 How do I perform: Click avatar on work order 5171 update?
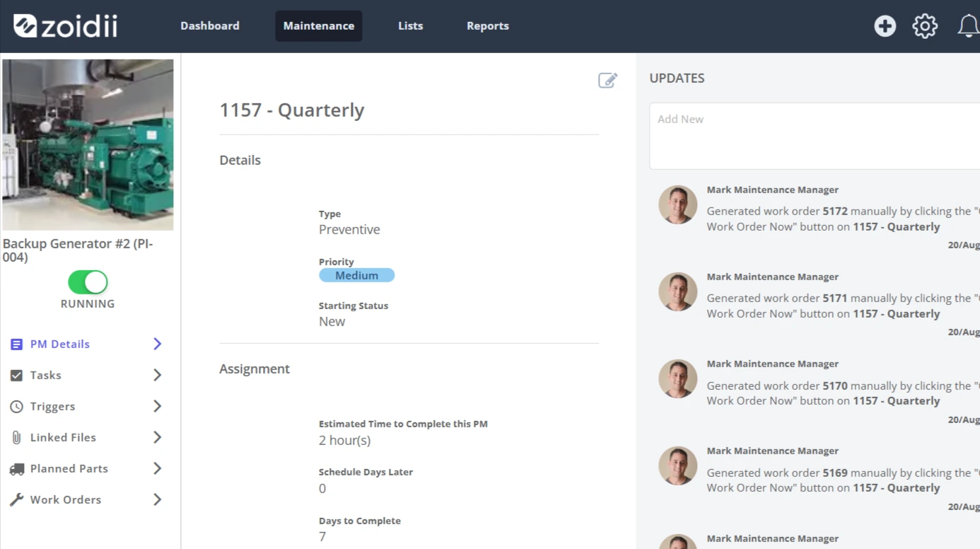click(x=677, y=292)
